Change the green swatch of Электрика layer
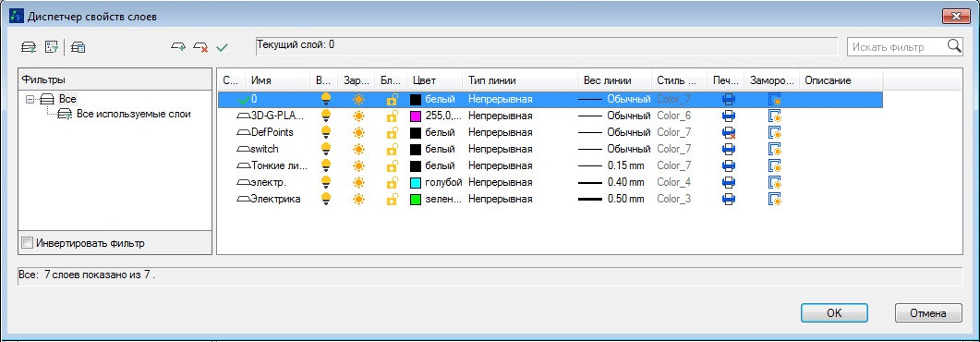The width and height of the screenshot is (980, 342). pyautogui.click(x=416, y=200)
